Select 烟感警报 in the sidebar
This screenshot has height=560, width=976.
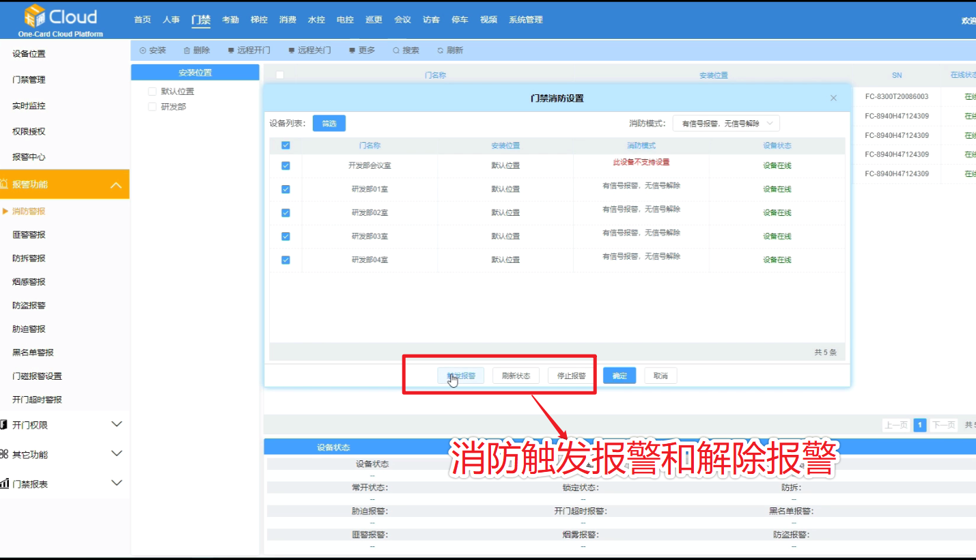pyautogui.click(x=29, y=282)
